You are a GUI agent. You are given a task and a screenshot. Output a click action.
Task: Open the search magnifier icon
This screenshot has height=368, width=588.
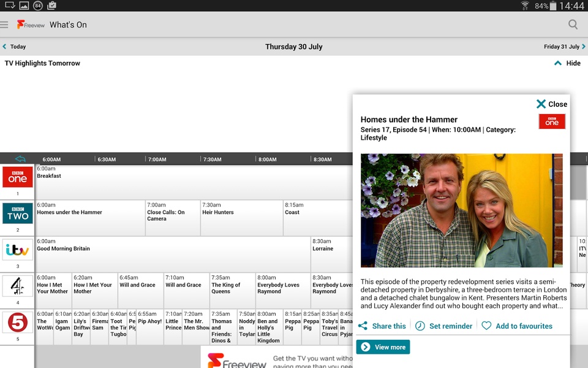[573, 25]
